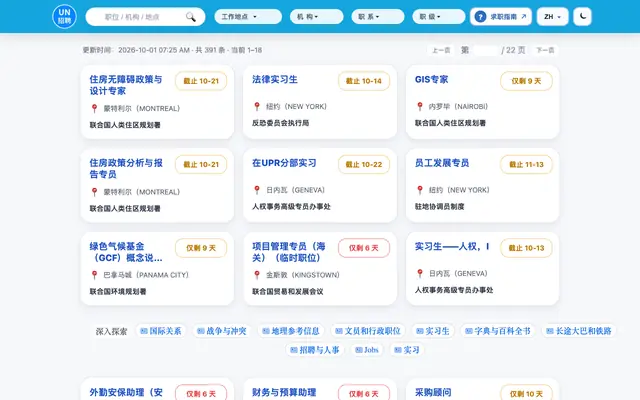
Task: Open 住房政策分析与报告专员 job title
Action: click(x=126, y=168)
